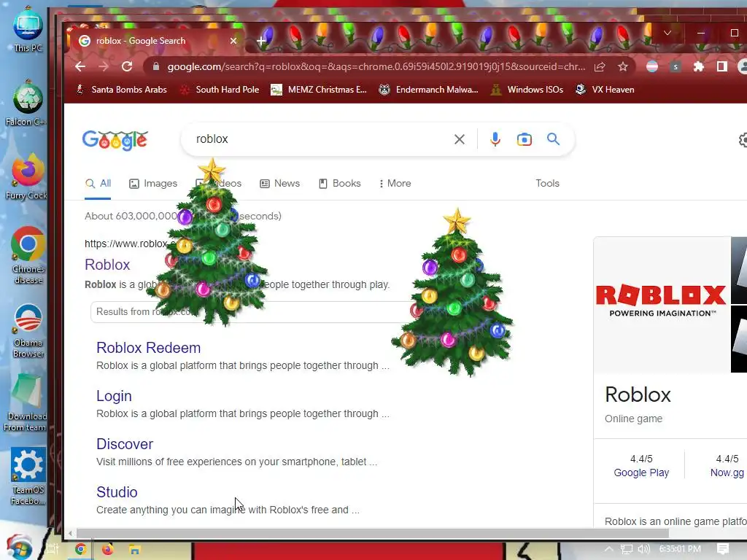Click the Google holiday logo
This screenshot has width=747, height=560.
115,139
